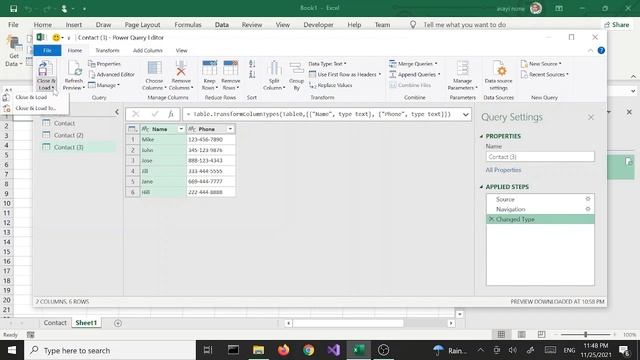Click the smiley feedback icon

tap(56, 38)
